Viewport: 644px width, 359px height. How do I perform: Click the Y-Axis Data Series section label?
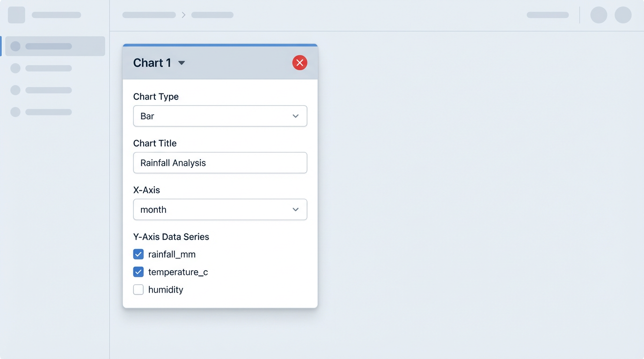coord(171,237)
